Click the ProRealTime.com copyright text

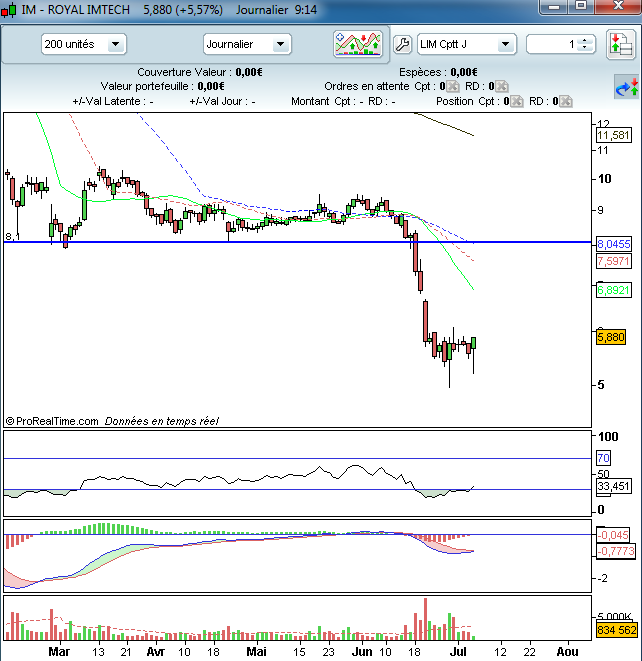(x=52, y=421)
